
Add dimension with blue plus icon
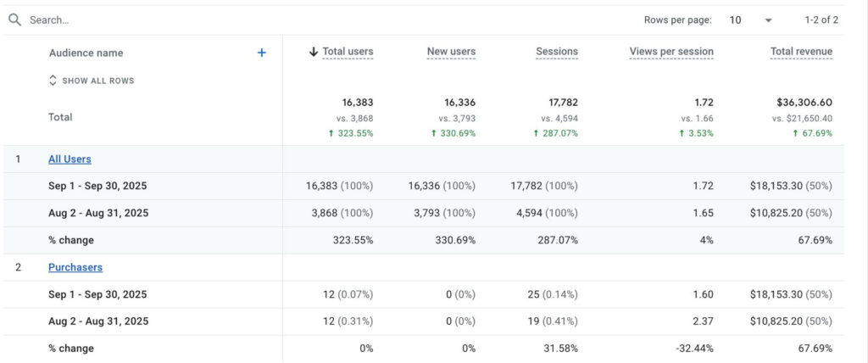(262, 53)
